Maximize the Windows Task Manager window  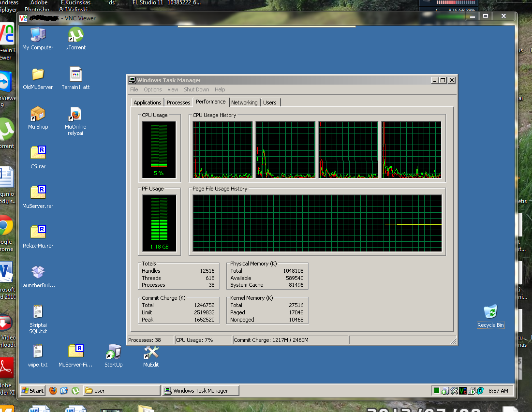(x=443, y=80)
